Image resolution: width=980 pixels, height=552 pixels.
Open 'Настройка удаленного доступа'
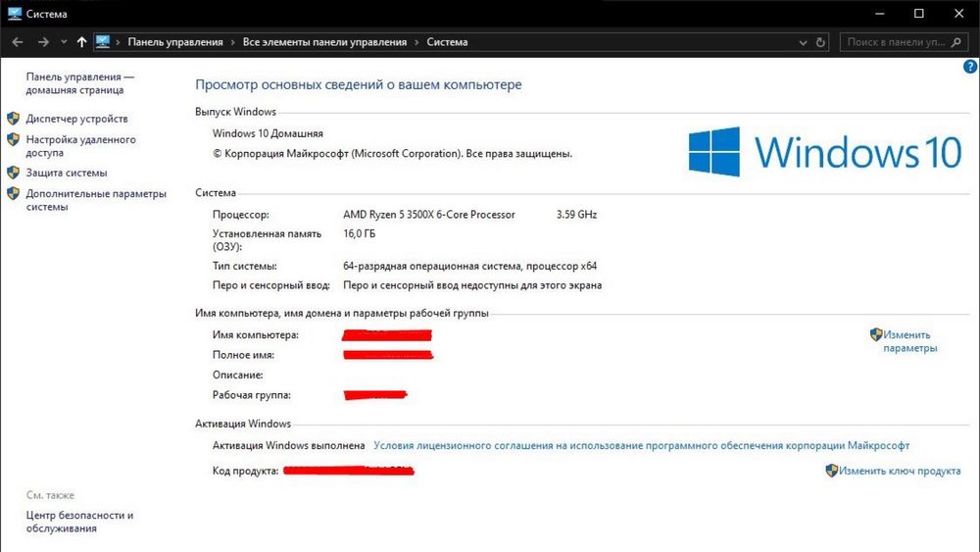pyautogui.click(x=80, y=146)
